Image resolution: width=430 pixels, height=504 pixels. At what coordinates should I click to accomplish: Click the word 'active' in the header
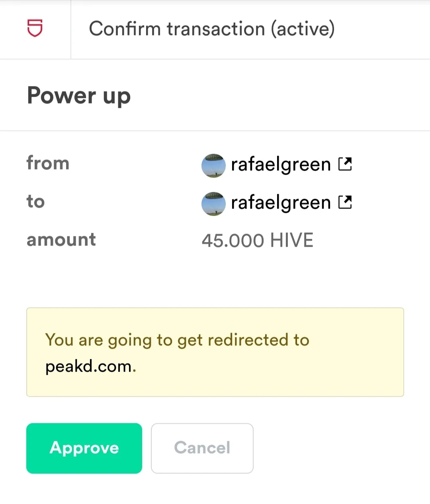(303, 29)
